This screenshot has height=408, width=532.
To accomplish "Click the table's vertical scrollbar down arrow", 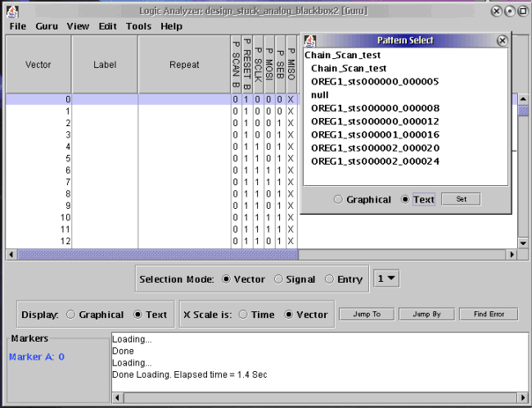I will click(523, 243).
